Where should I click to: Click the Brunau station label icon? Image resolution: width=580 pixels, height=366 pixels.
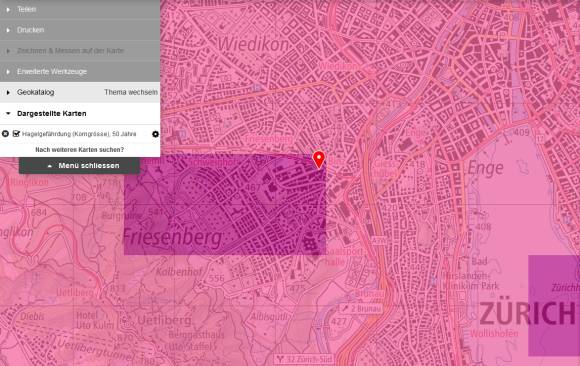pyautogui.click(x=345, y=308)
